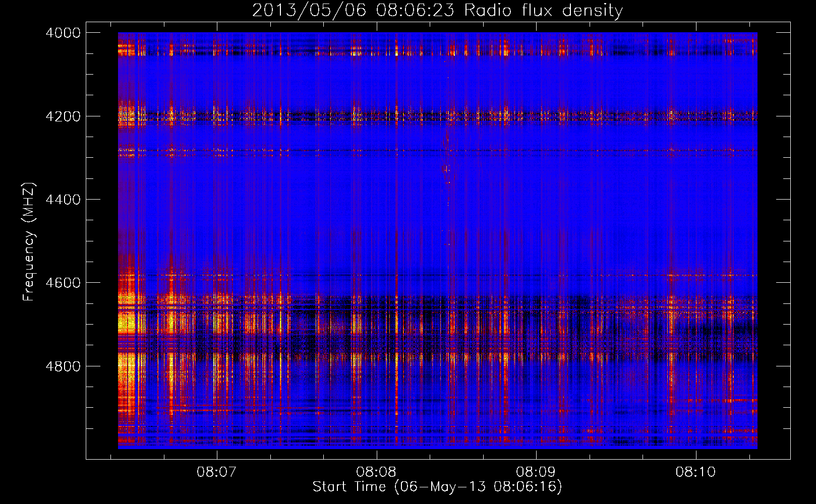This screenshot has width=816, height=504.
Task: Click the 08:09 time tick label
Action: click(536, 472)
